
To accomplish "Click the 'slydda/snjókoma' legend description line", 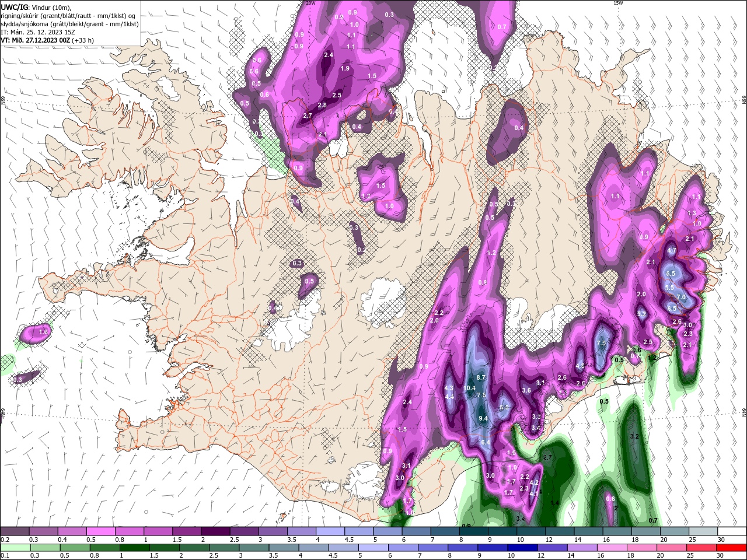I will pos(70,23).
